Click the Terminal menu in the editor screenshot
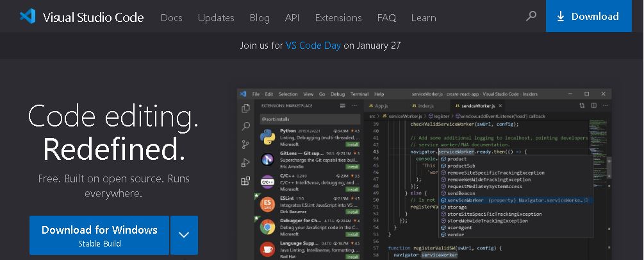Viewport: 644px width, 260px height. pos(359,94)
